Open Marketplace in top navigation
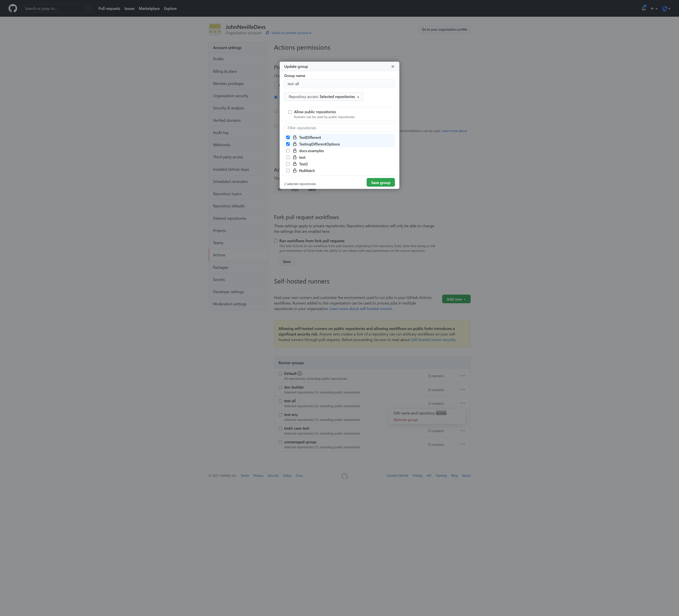 tap(149, 8)
